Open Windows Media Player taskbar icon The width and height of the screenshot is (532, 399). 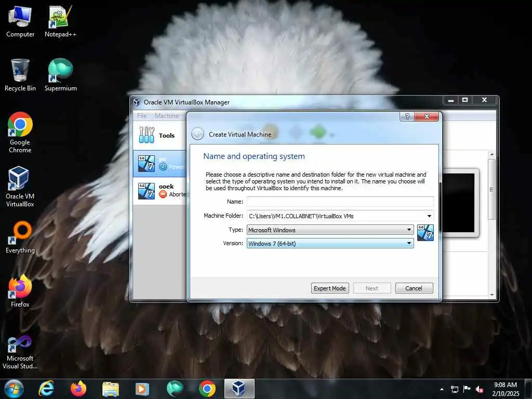point(142,389)
